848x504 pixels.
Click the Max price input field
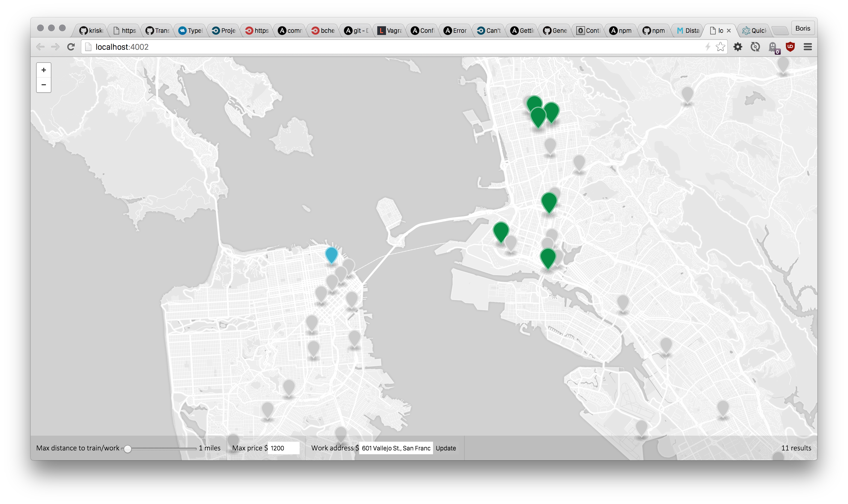tap(283, 448)
